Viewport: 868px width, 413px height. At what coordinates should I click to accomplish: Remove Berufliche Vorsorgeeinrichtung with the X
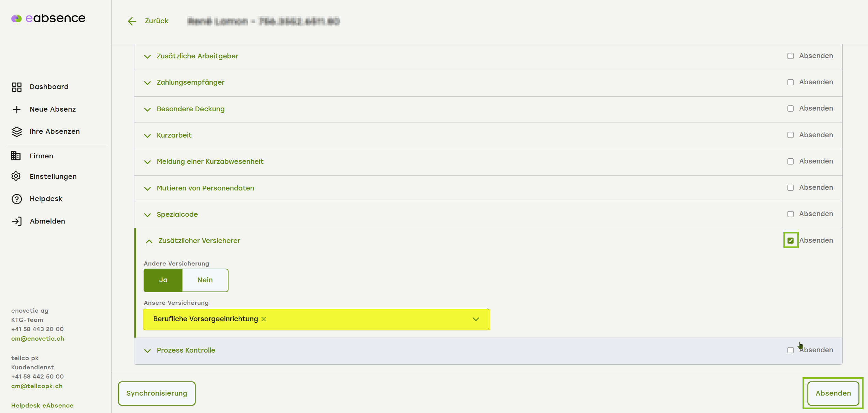(x=264, y=319)
